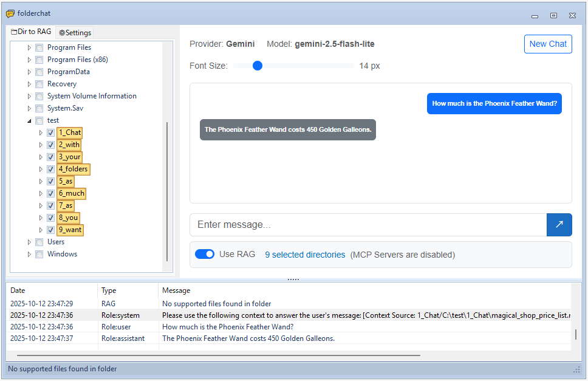Click the folderchat chat bubble icon in titlebar
The image size is (588, 381).
12,13
